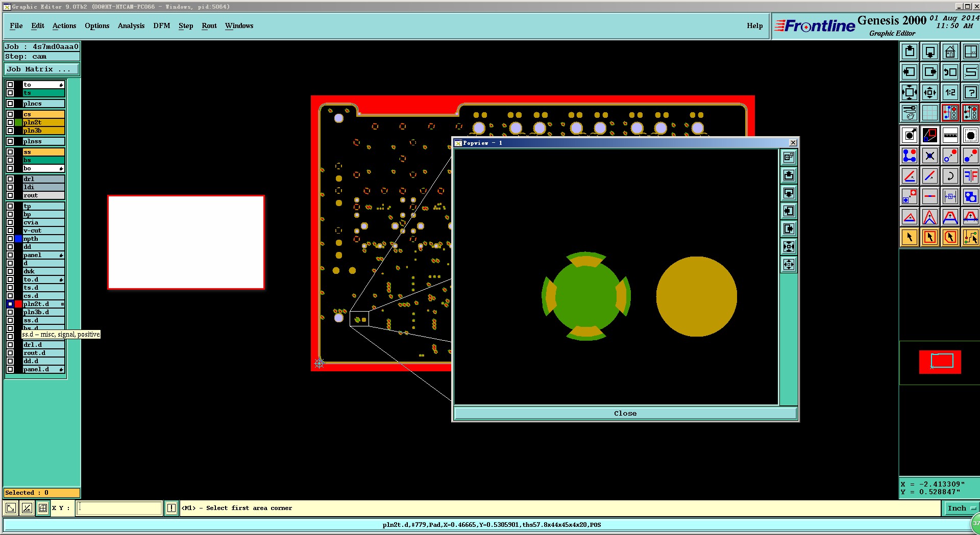Open the Rout menu

point(209,26)
